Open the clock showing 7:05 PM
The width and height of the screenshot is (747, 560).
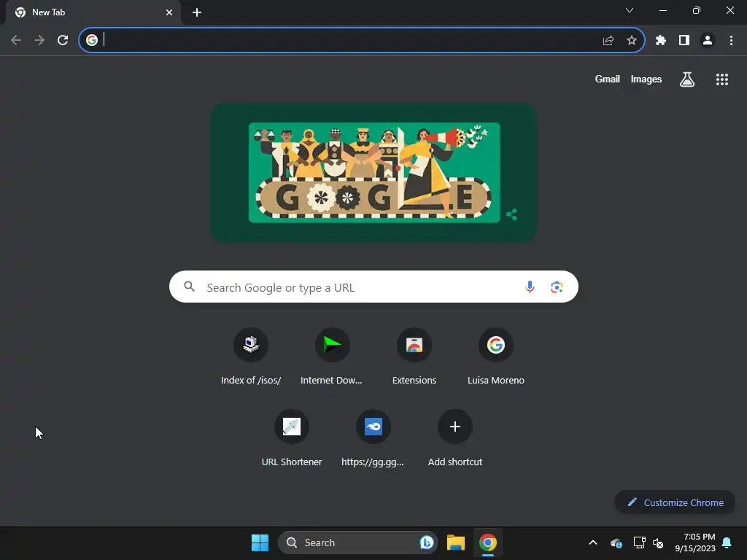click(695, 542)
